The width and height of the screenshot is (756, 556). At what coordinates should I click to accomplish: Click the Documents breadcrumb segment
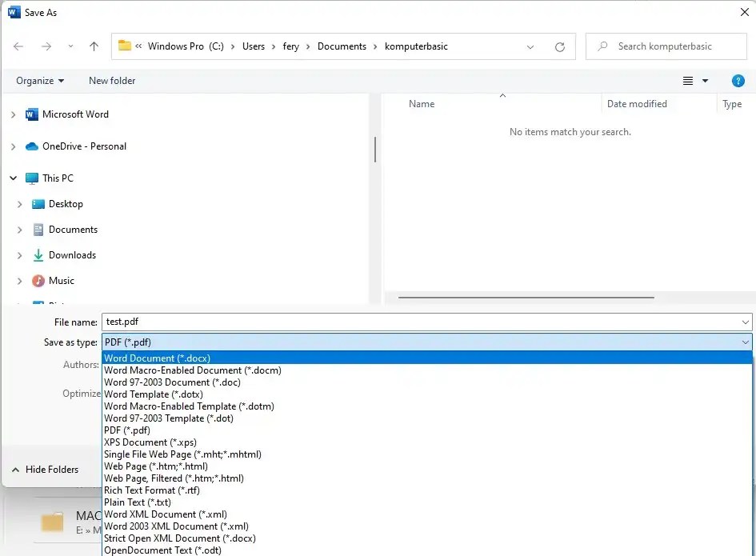(342, 46)
